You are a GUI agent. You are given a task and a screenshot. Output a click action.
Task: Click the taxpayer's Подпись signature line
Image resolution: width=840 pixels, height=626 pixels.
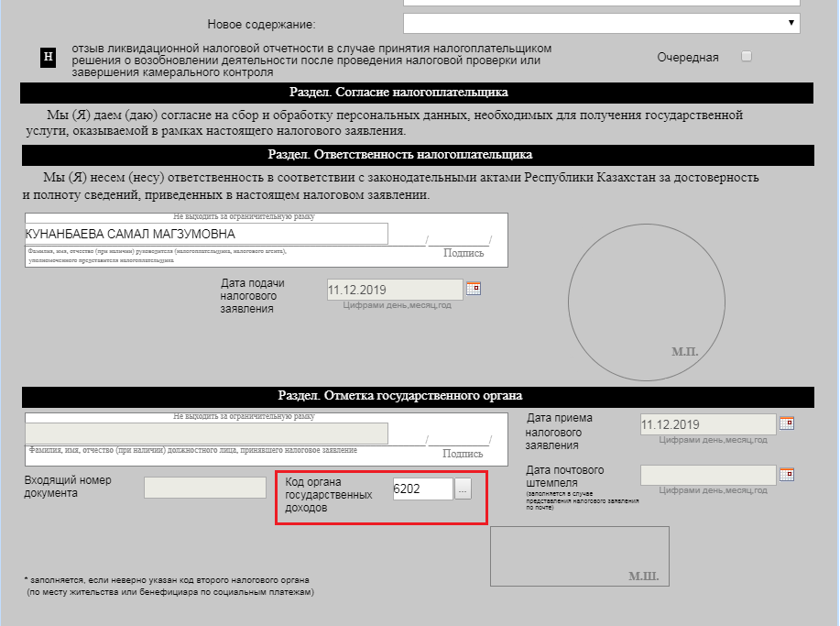458,241
